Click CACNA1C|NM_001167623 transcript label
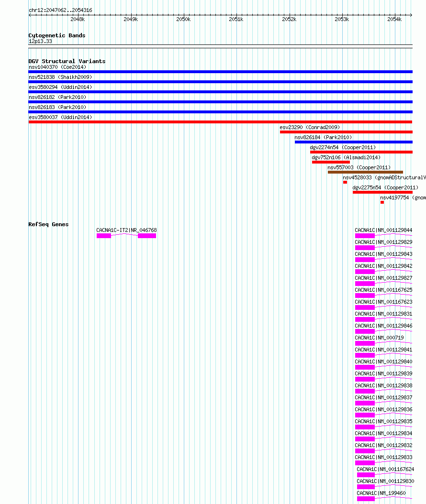426x504 pixels. point(383,302)
